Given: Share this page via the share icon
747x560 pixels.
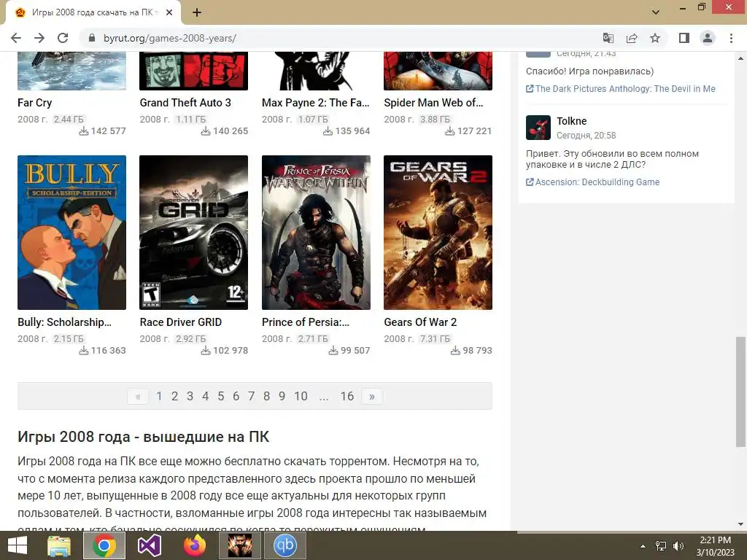Looking at the screenshot, I should pos(632,38).
